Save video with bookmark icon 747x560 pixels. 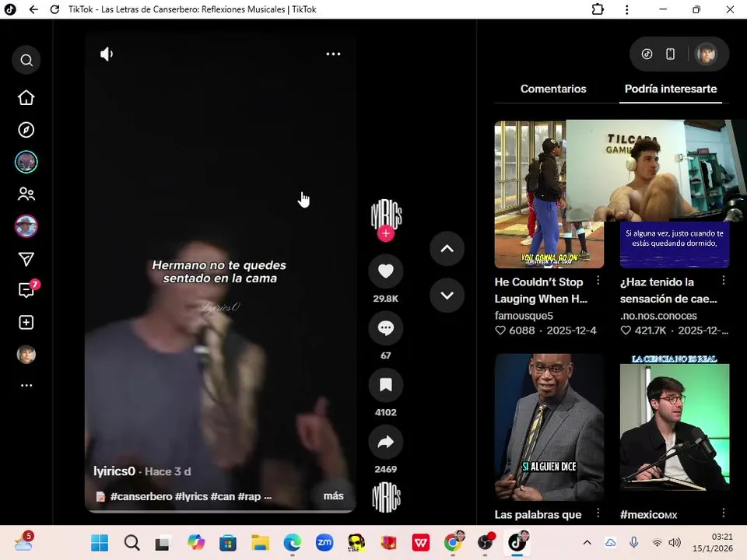[386, 385]
